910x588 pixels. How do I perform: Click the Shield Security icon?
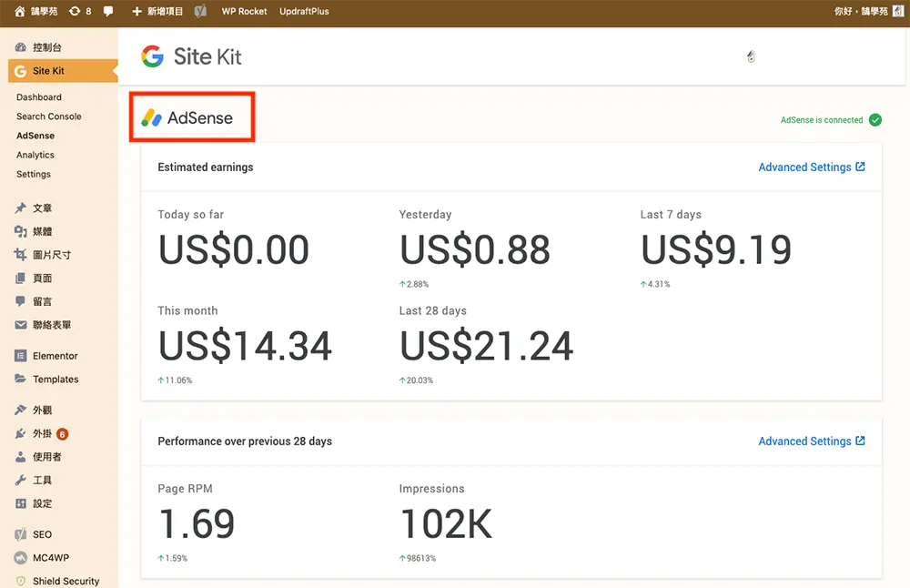point(20,581)
